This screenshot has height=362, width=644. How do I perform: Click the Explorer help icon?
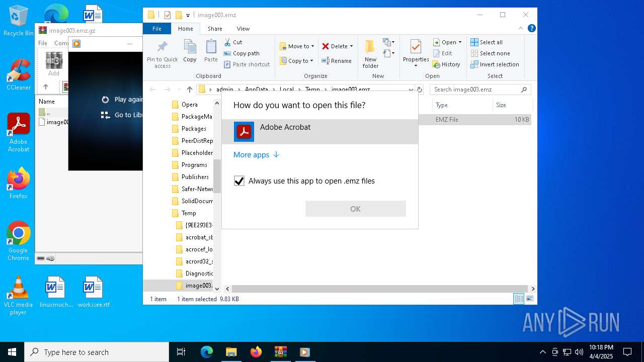(531, 29)
